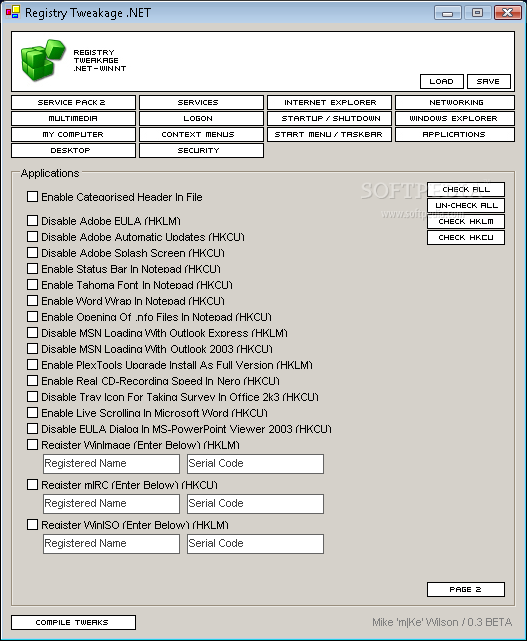
Task: Open the Service Pack 2 category
Action: pyautogui.click(x=73, y=102)
